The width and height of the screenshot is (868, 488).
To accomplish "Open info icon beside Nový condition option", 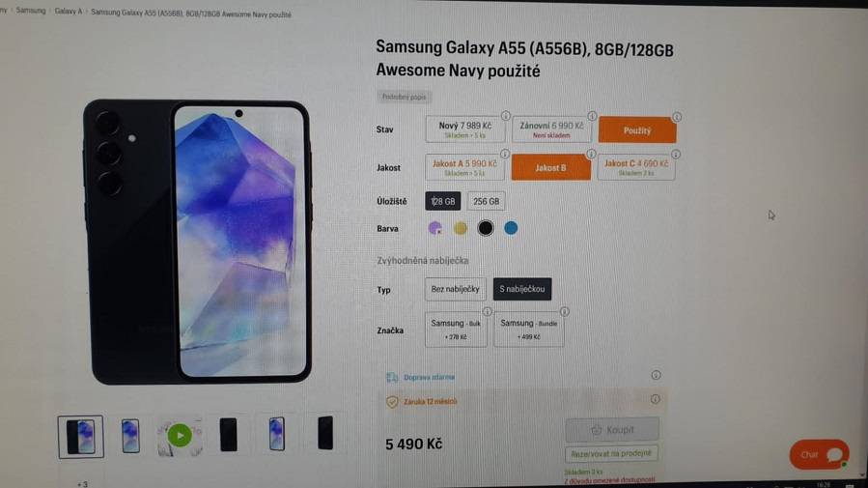I will pos(505,116).
